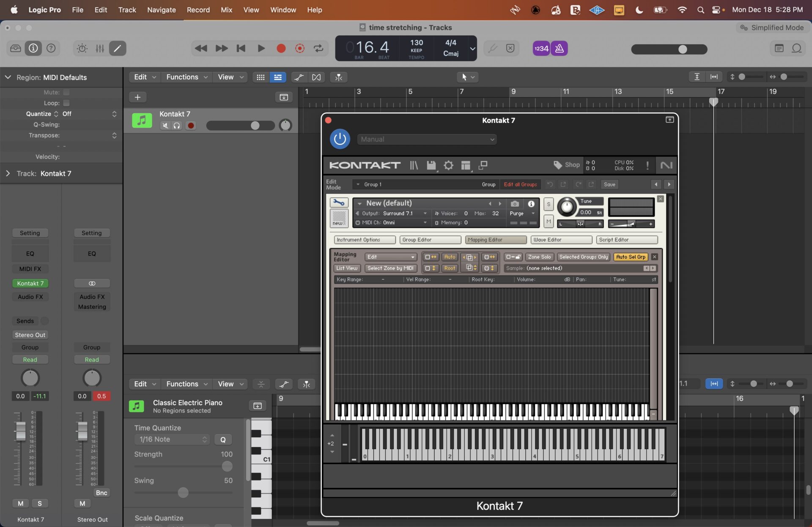Open Kontakt's options gear icon

pyautogui.click(x=448, y=165)
